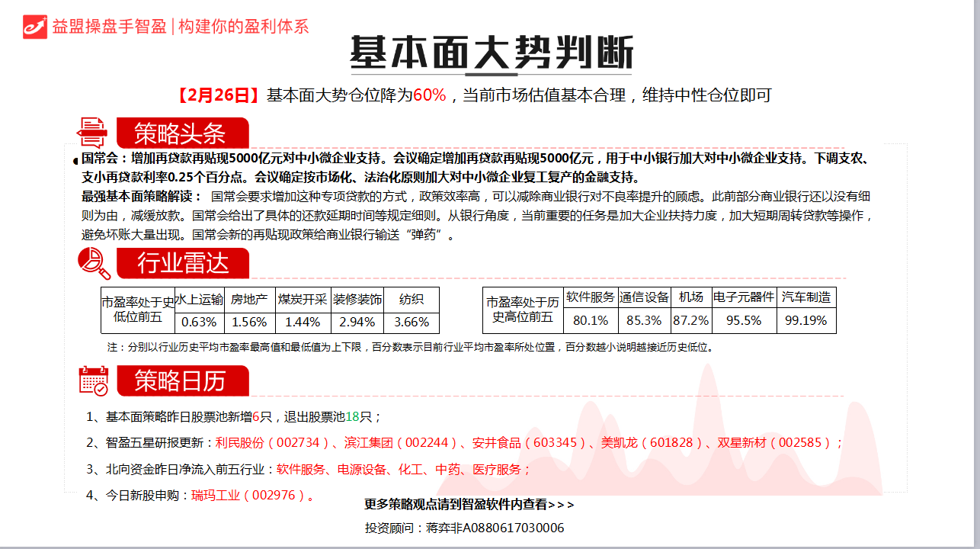Click the 基本面大势判断 page title
The height and width of the screenshot is (549, 980).
click(491, 53)
